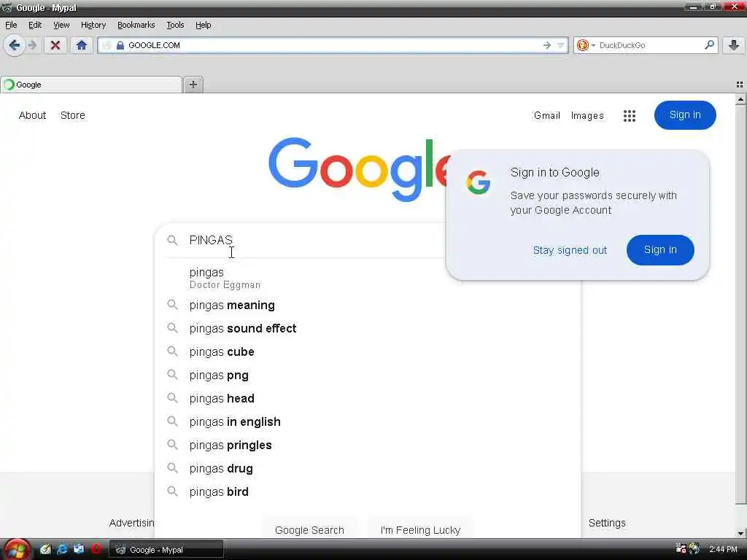The image size is (747, 560).
Task: Click the magnifier icon in Google search box
Action: [x=172, y=240]
